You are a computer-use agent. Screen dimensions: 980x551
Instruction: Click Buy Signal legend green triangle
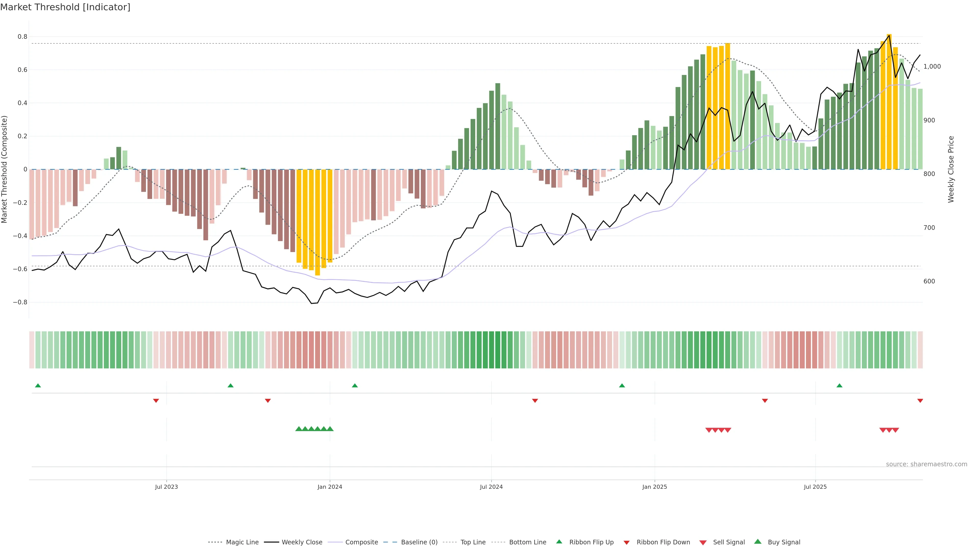[758, 542]
